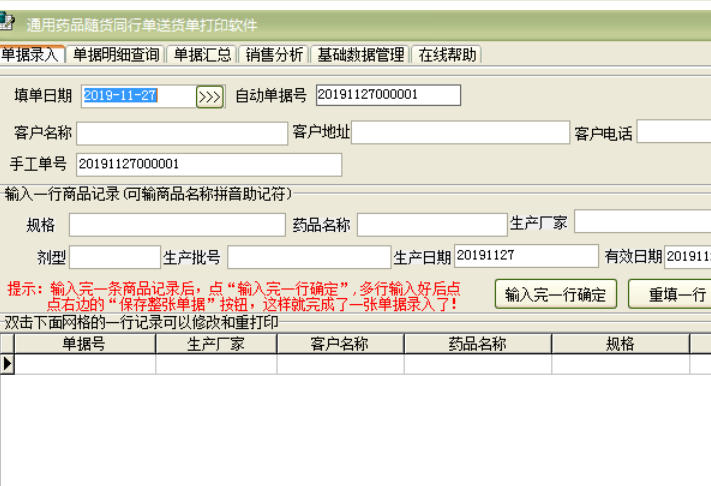Focus the 客户名称 input box
The width and height of the screenshot is (711, 486).
[x=181, y=133]
